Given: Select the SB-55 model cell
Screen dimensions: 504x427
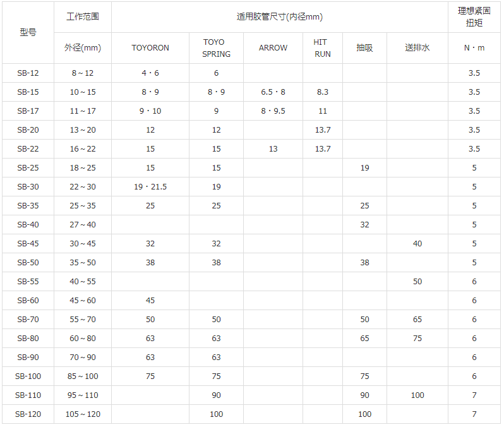Looking at the screenshot, I should click(28, 282).
